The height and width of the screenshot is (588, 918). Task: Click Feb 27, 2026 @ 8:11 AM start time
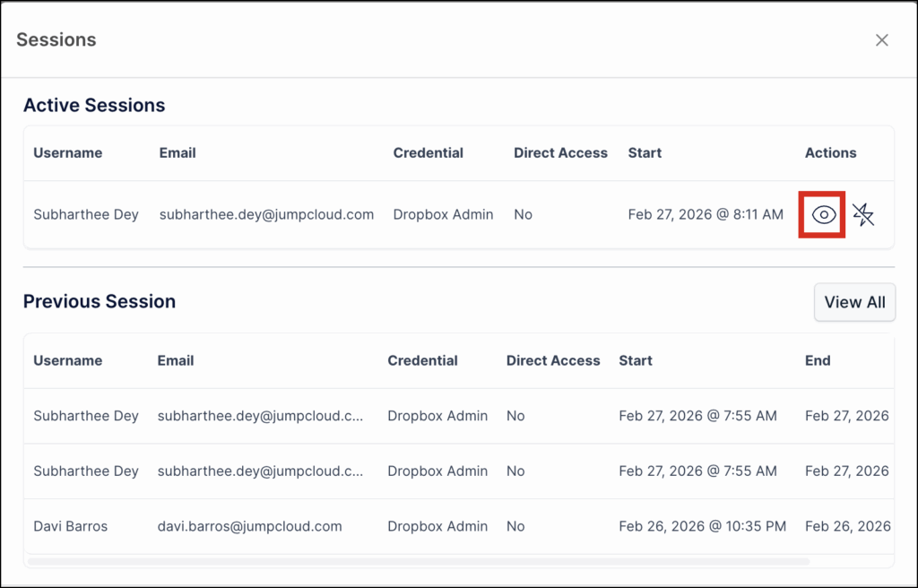[706, 215]
